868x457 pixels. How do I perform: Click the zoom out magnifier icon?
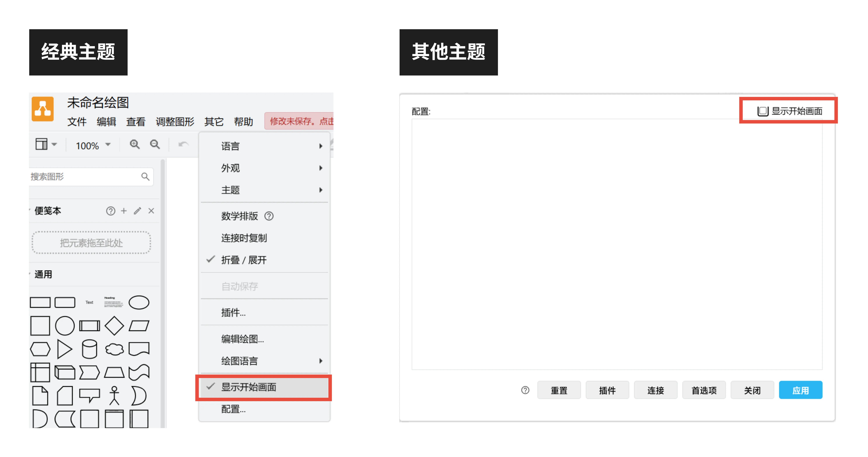(155, 144)
